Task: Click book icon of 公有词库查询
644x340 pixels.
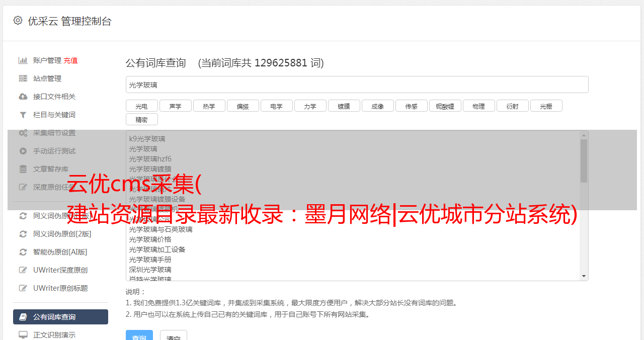Action: pos(23,317)
